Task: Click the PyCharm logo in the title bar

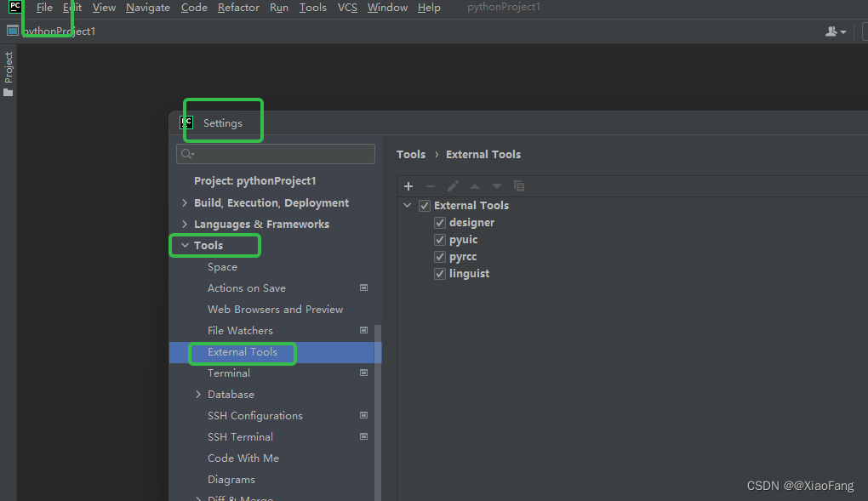Action: 15,7
